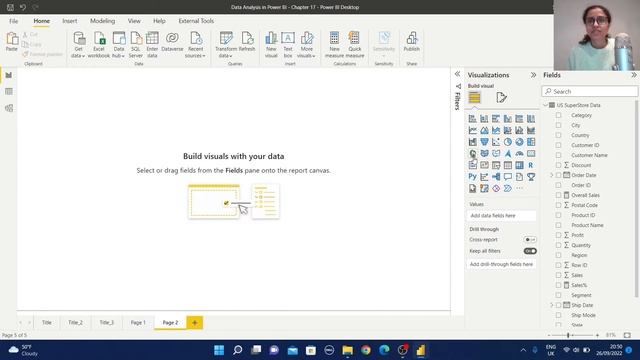Click the Add data fields here well
Screen dimensions: 640x360
(x=501, y=216)
